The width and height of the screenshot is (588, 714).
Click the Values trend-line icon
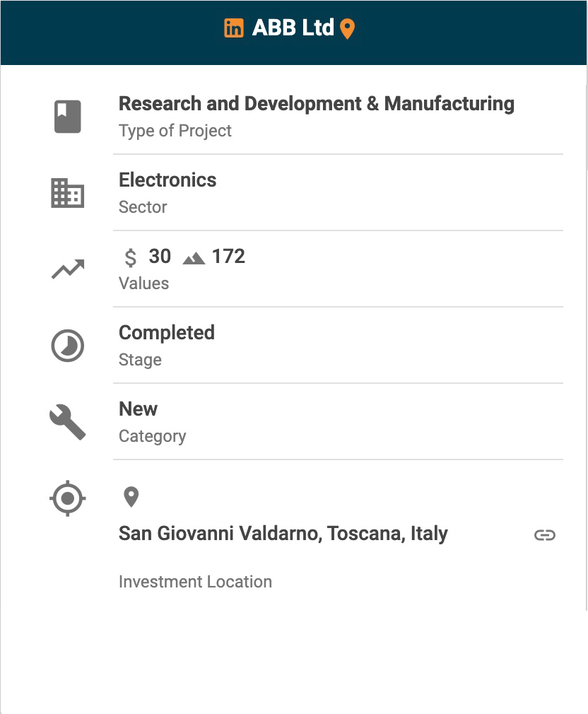click(68, 269)
